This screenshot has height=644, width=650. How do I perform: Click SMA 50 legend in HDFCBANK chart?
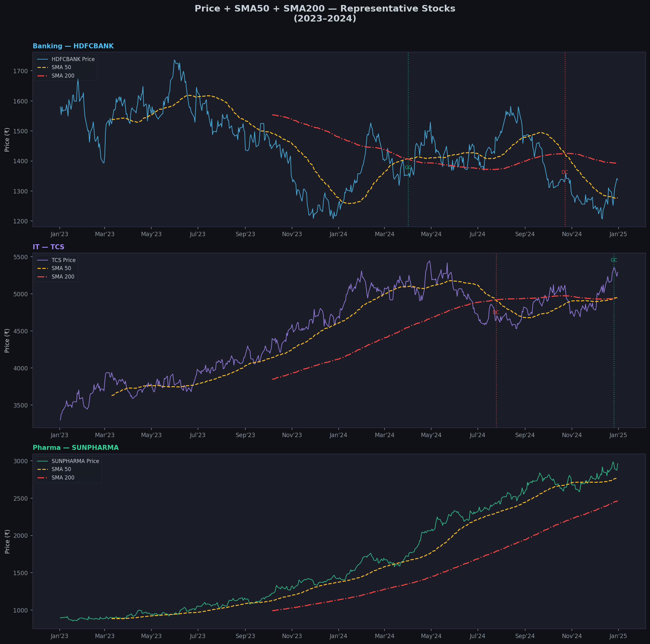(x=61, y=67)
